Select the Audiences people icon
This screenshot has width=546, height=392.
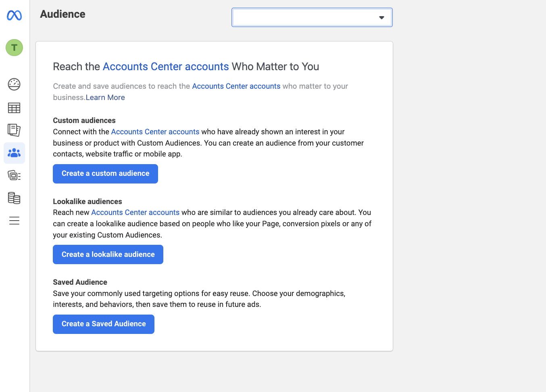point(14,153)
